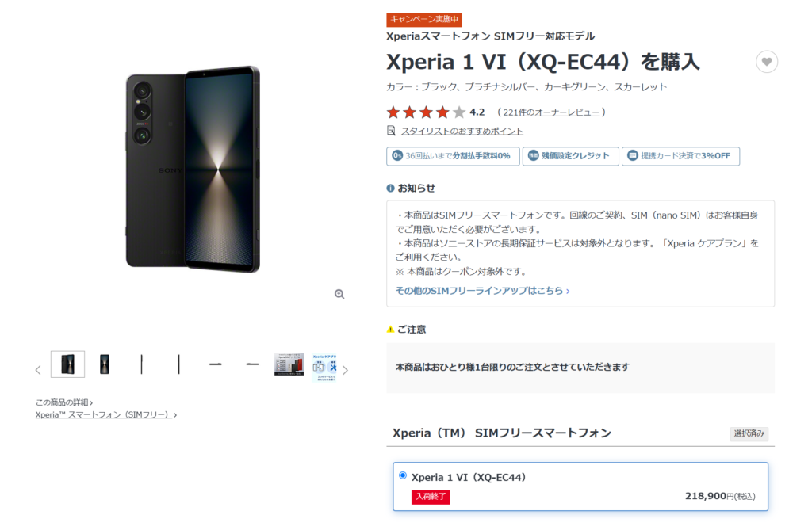This screenshot has height=530, width=812.
Task: Open スタイリストのおすすめポイント link
Action: pos(462,131)
